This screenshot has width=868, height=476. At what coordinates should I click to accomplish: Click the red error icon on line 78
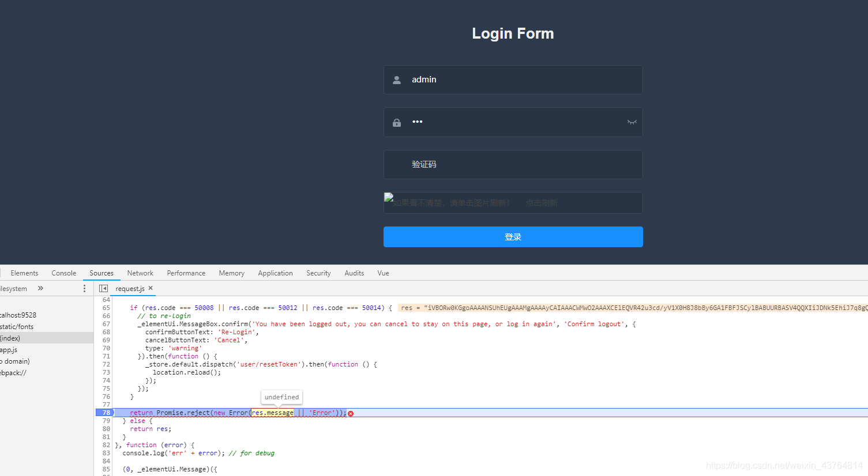pos(351,414)
